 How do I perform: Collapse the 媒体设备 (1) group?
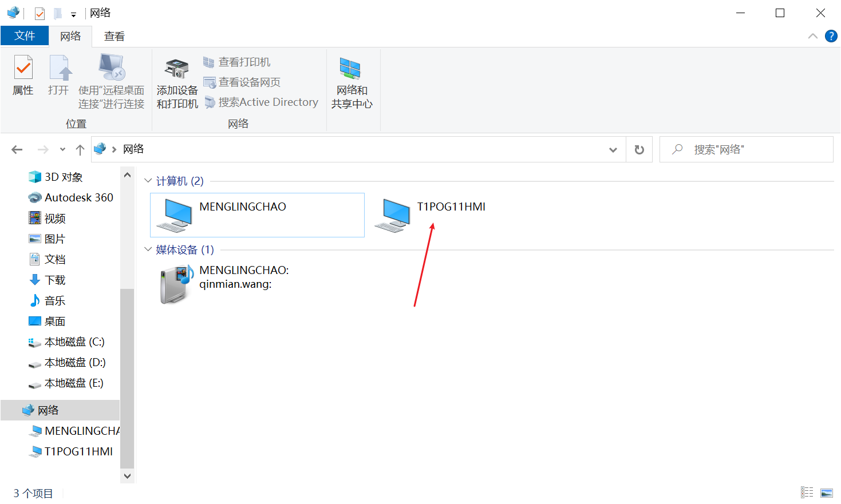point(148,249)
